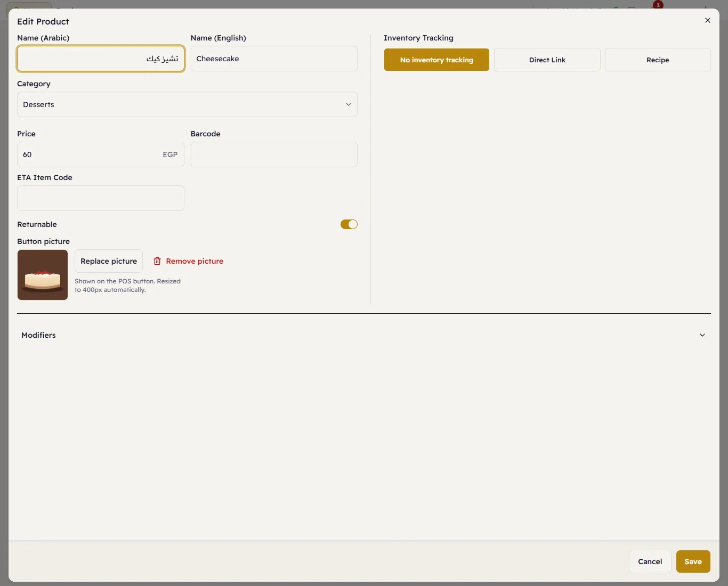The width and height of the screenshot is (728, 586).
Task: Click the trash icon beside Remove picture
Action: [x=157, y=261]
